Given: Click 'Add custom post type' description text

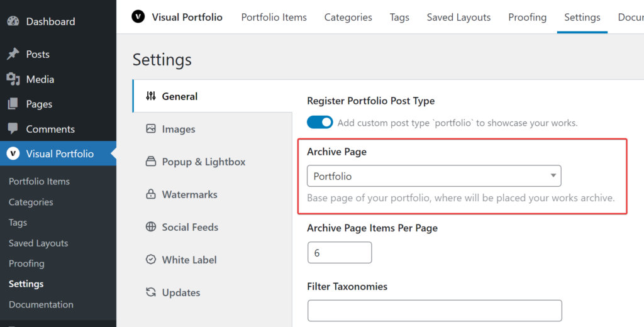Looking at the screenshot, I should 458,123.
